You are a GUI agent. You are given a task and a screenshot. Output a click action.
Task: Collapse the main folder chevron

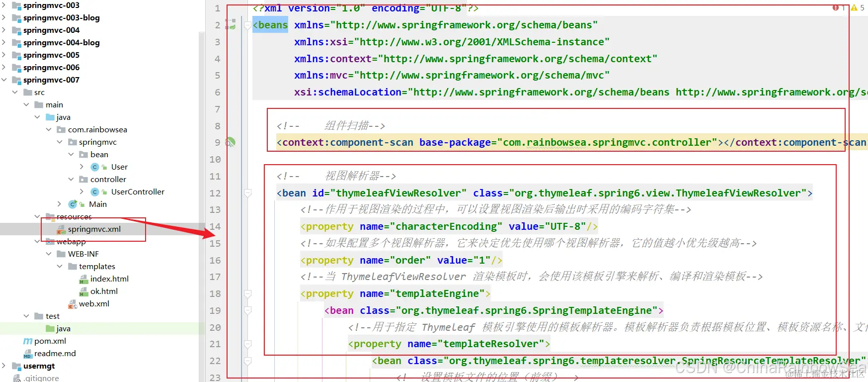(26, 104)
